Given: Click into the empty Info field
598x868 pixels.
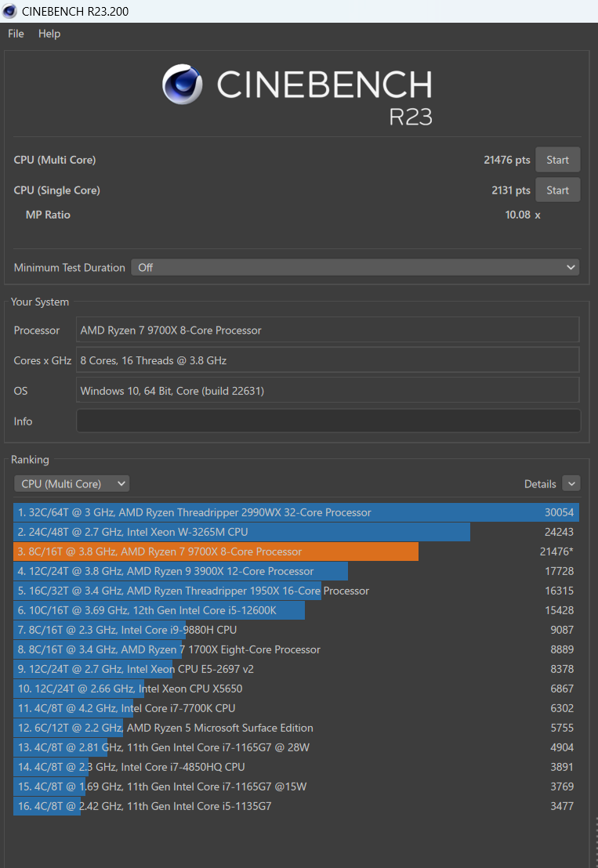Looking at the screenshot, I should 328,421.
